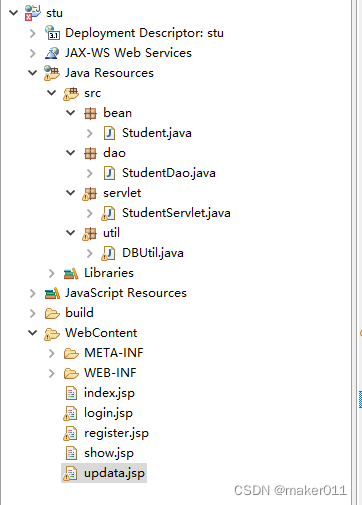Select 'updata.jsp' file name
The image size is (362, 505).
[x=114, y=473]
